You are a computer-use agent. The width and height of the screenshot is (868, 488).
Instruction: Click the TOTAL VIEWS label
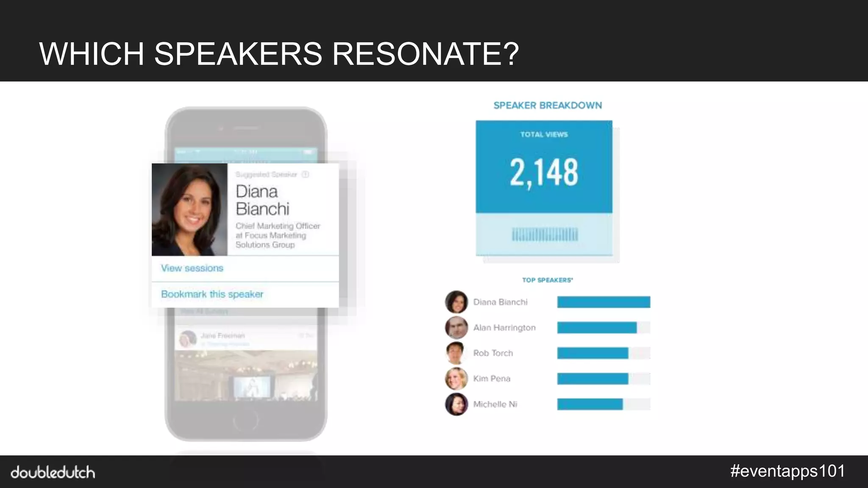(544, 134)
